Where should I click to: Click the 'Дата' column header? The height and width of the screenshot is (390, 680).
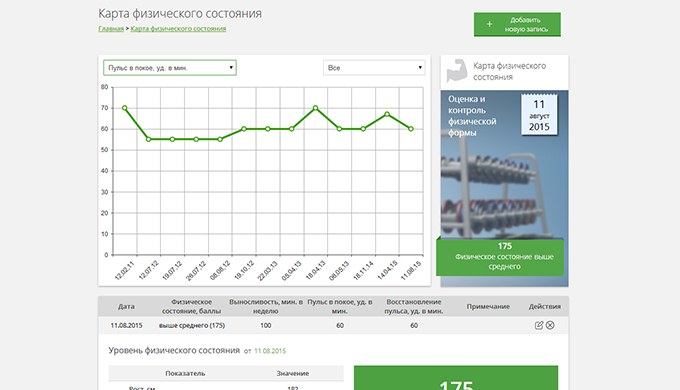click(x=126, y=306)
